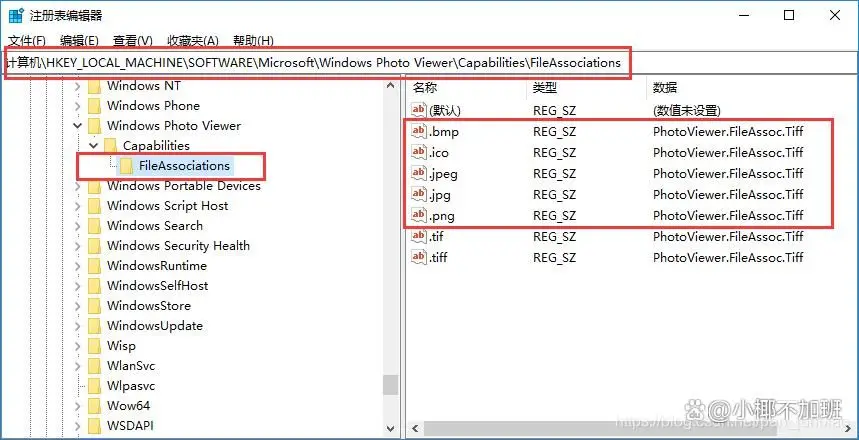Screen dimensions: 859x440
Task: Click the REG_SZ type cell of .ico
Action: (554, 152)
